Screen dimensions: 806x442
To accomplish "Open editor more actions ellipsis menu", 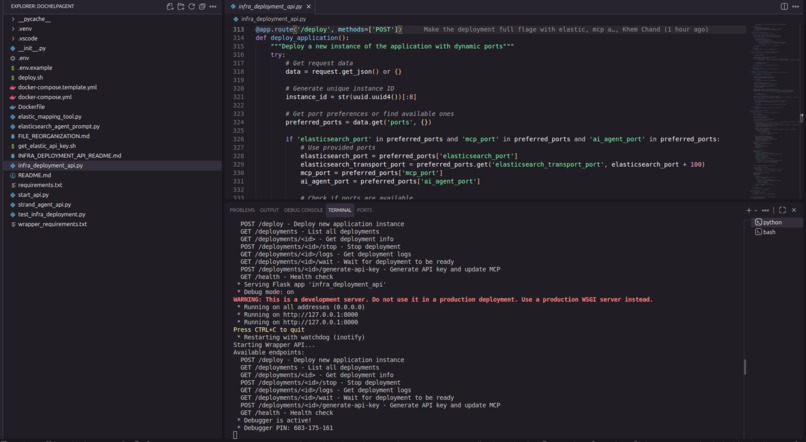I will click(795, 7).
